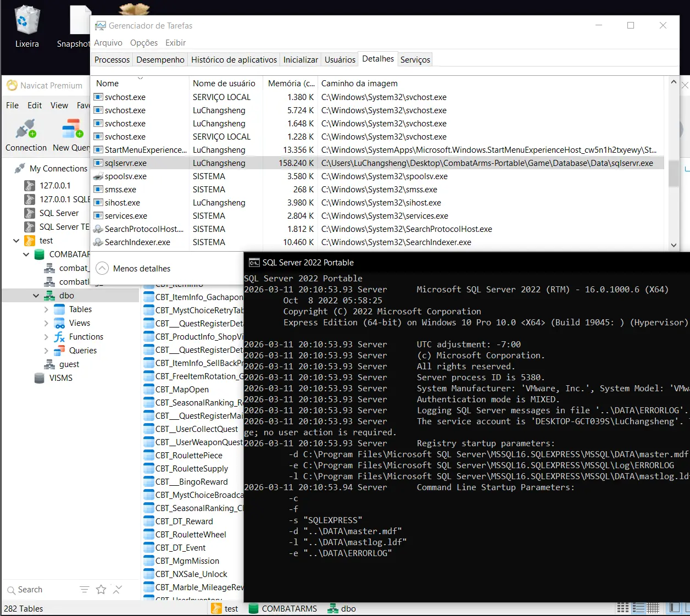
Task: Open the Navicat Edit menu
Action: 35,106
